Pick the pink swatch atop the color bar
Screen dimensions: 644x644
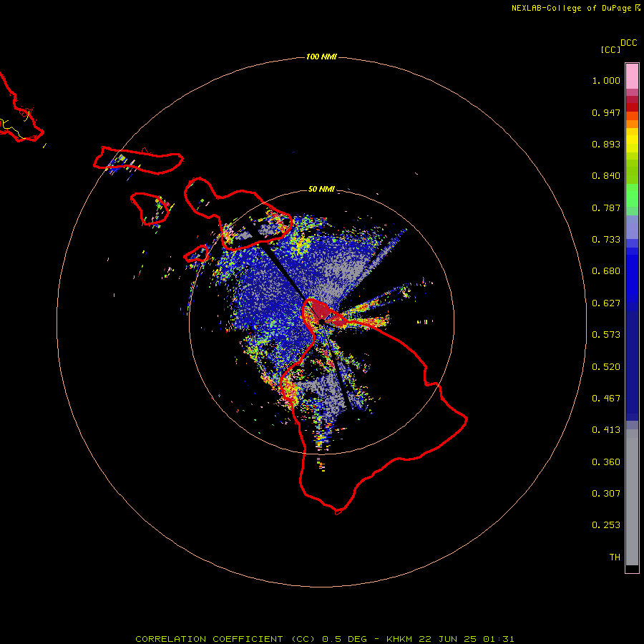point(632,77)
